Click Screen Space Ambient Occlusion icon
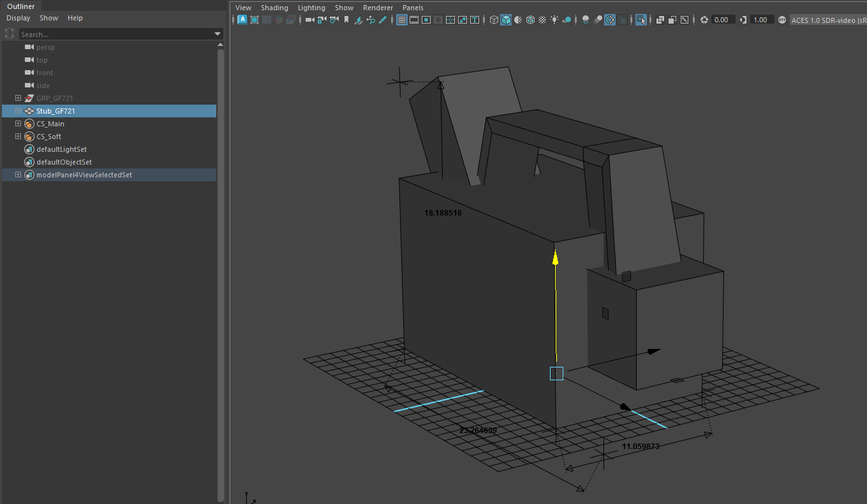 pos(585,20)
